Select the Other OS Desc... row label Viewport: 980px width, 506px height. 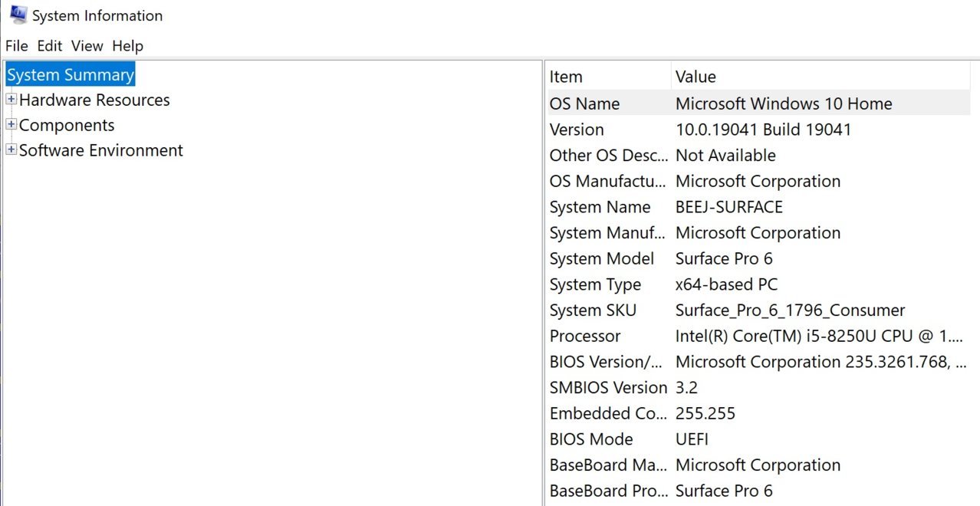(x=609, y=156)
